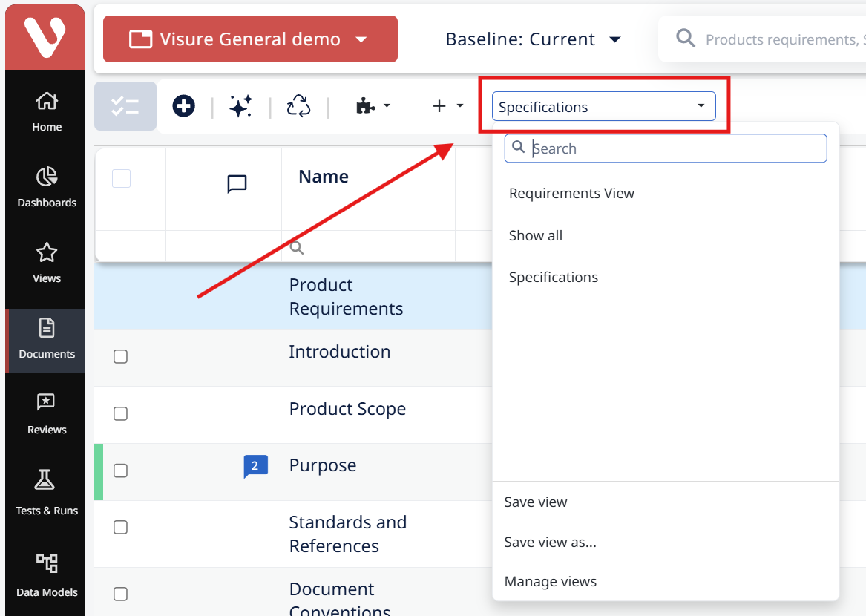Image resolution: width=866 pixels, height=616 pixels.
Task: Click Document Conventions item name
Action: pos(340,599)
